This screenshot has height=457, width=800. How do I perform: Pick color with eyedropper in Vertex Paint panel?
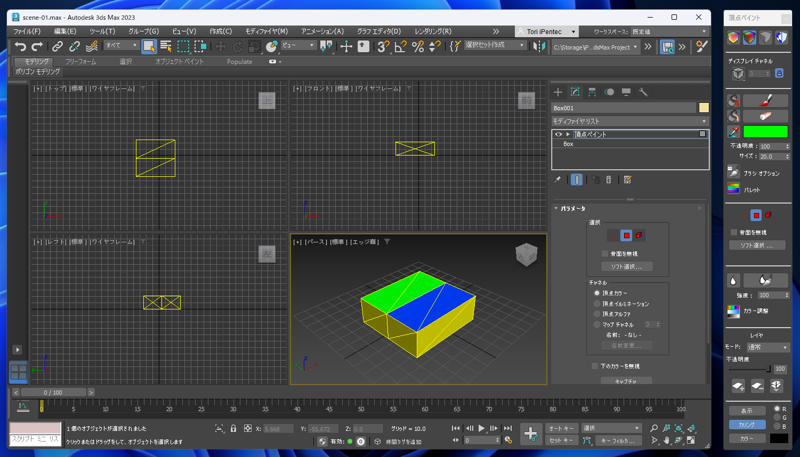coord(734,132)
